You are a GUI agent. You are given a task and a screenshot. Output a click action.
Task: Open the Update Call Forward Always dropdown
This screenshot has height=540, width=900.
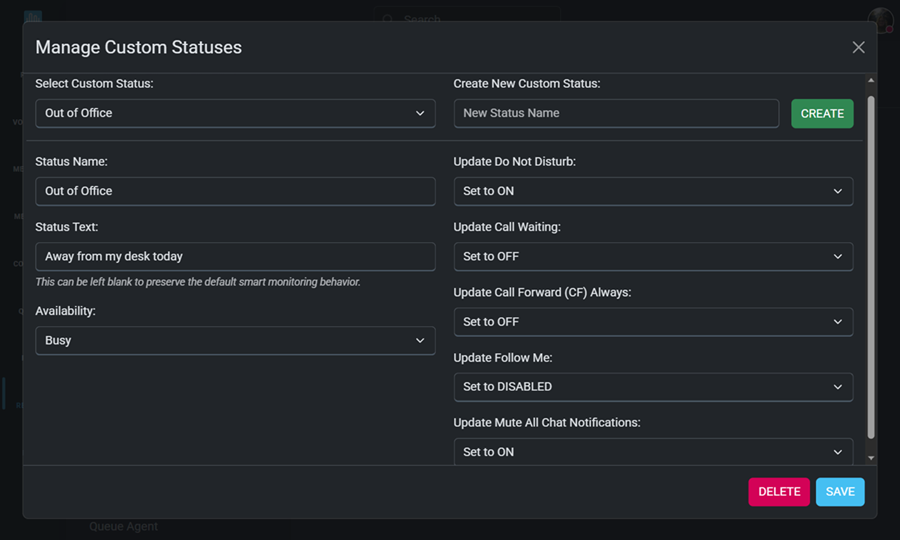click(x=653, y=322)
